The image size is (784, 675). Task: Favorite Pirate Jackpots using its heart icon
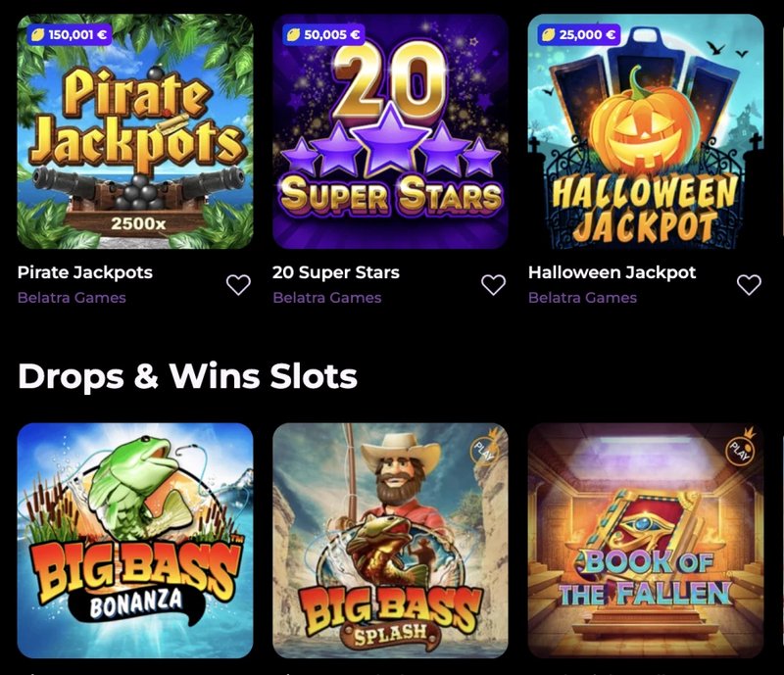click(x=236, y=283)
